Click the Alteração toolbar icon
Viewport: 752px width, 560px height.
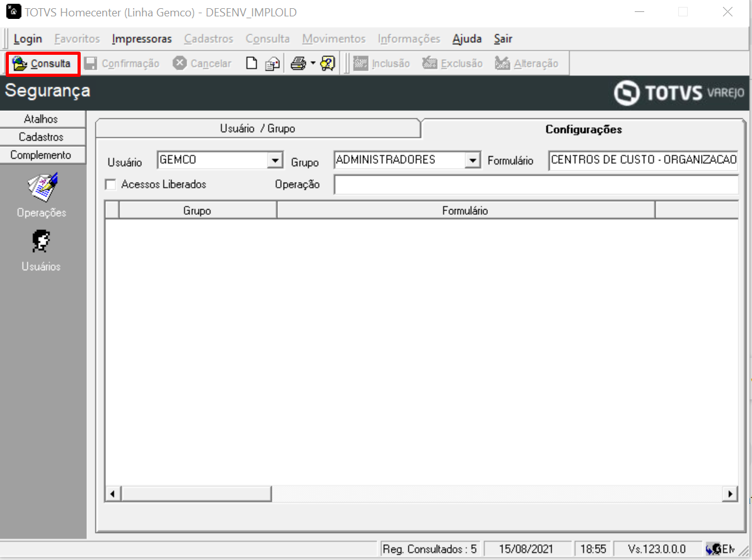coord(502,63)
